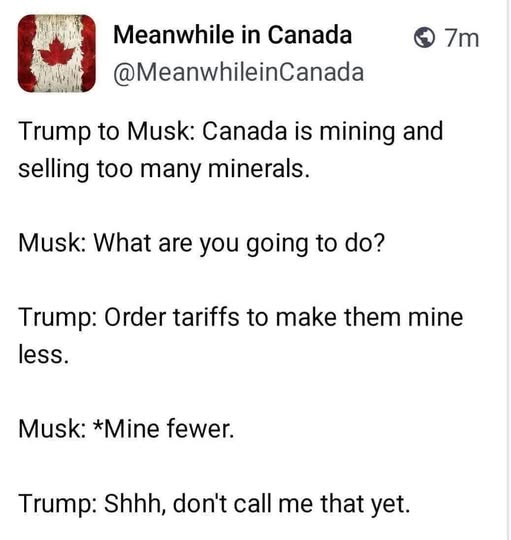Click the standalone word 'less.'
The height and width of the screenshot is (540, 511).
click(44, 354)
